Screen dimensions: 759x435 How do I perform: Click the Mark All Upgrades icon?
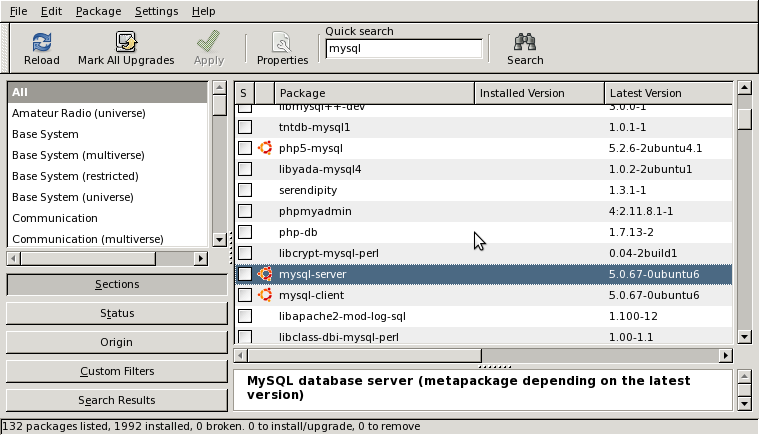[126, 42]
